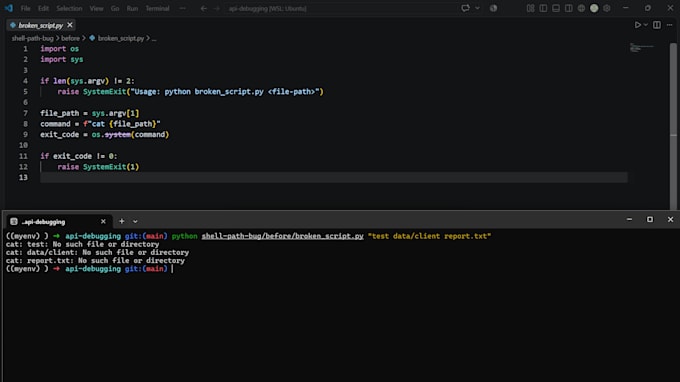The image size is (680, 382).
Task: Open the editor More Actions ellipsis
Action: [x=670, y=25]
